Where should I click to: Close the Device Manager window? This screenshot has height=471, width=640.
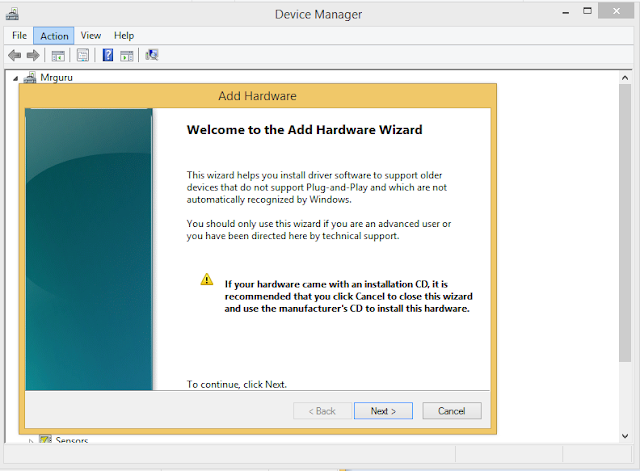(616, 11)
